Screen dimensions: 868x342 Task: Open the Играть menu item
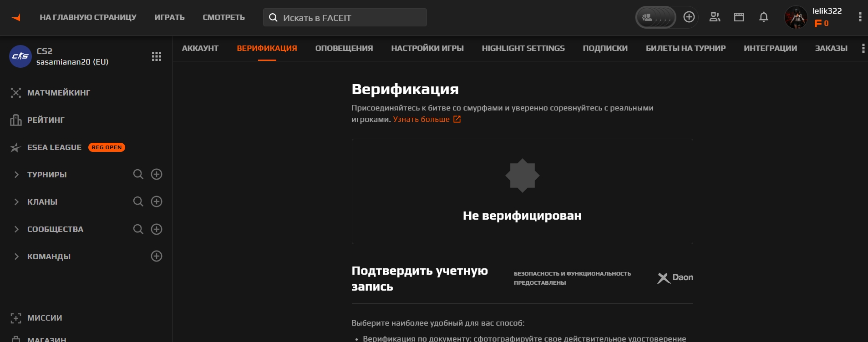pos(169,17)
